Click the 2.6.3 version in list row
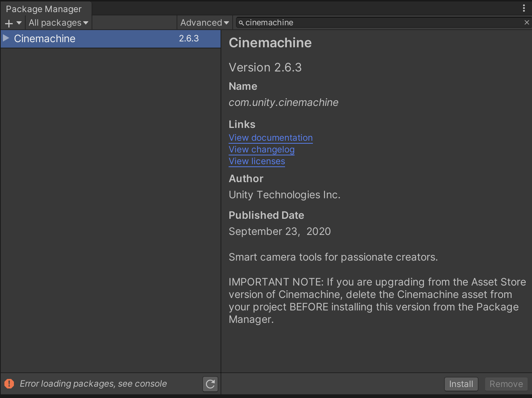 click(x=189, y=38)
